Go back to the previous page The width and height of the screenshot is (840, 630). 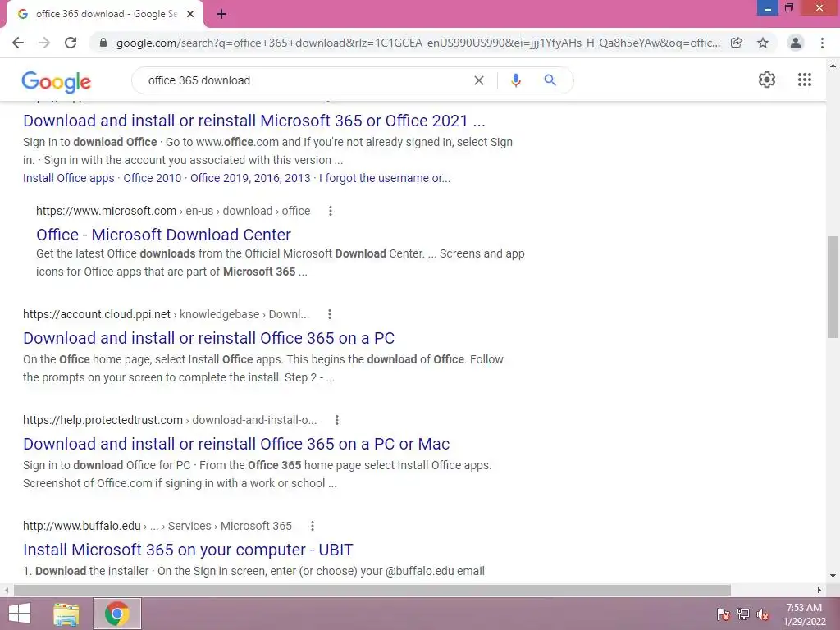[18, 43]
